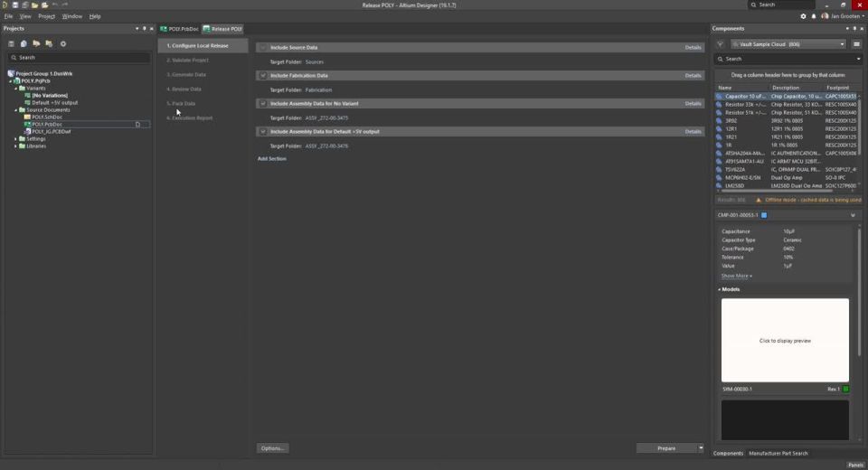Click the compile document icon in Projects panel
This screenshot has width=868, height=470.
pos(24,43)
